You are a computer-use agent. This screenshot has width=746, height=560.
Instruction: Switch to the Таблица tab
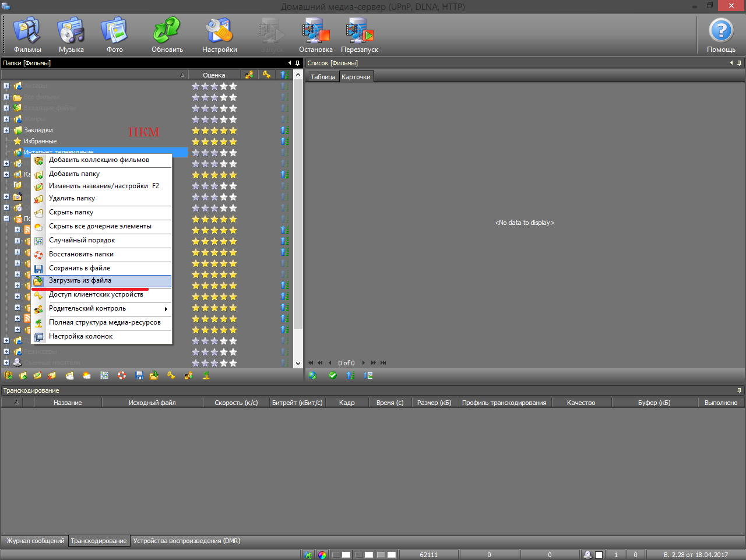tap(323, 77)
